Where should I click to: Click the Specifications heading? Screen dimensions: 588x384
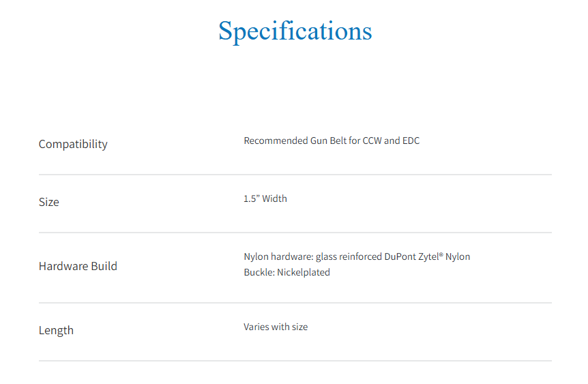tap(295, 31)
